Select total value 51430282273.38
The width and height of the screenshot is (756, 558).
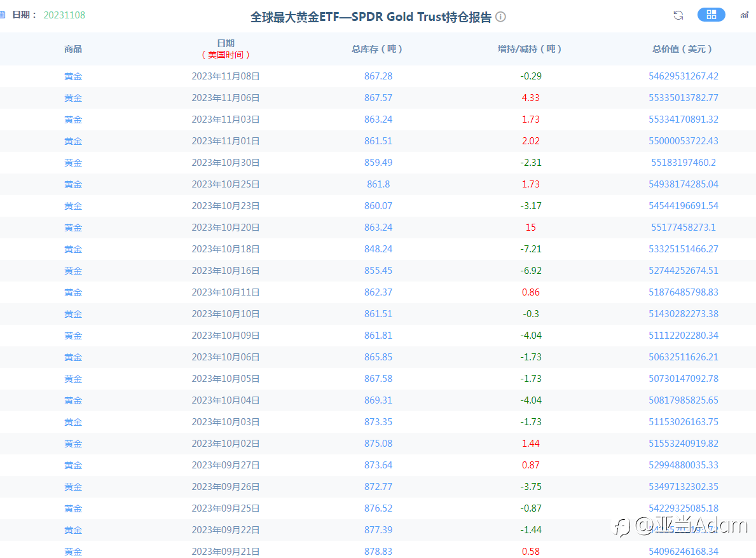pyautogui.click(x=683, y=314)
